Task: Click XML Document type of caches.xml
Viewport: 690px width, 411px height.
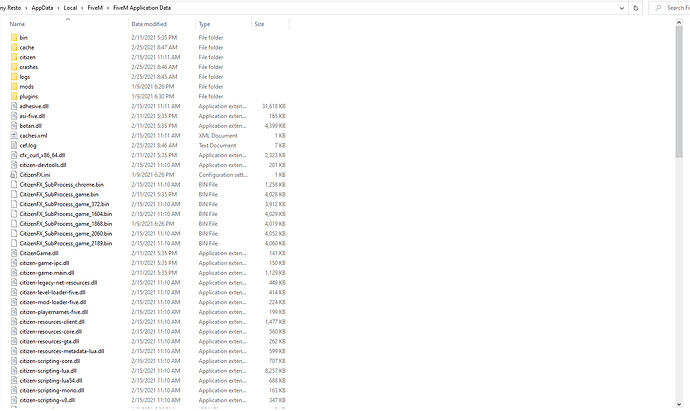Action: click(x=218, y=136)
